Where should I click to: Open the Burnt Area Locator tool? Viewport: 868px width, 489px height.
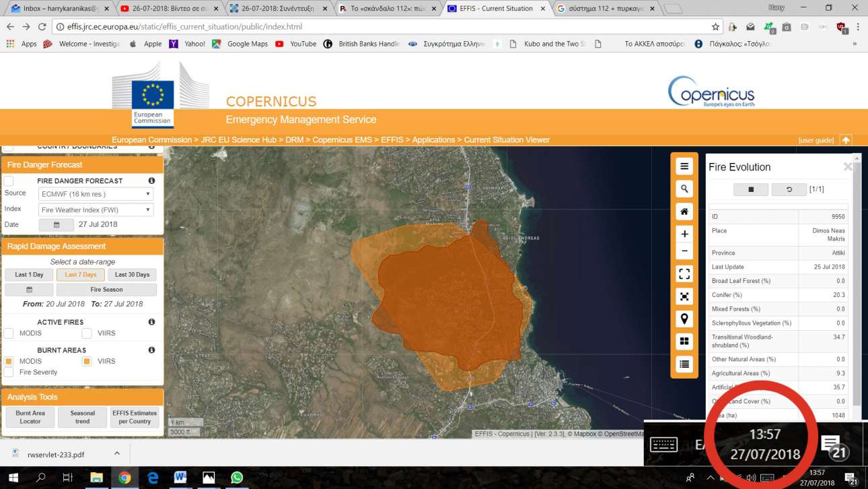tap(30, 418)
